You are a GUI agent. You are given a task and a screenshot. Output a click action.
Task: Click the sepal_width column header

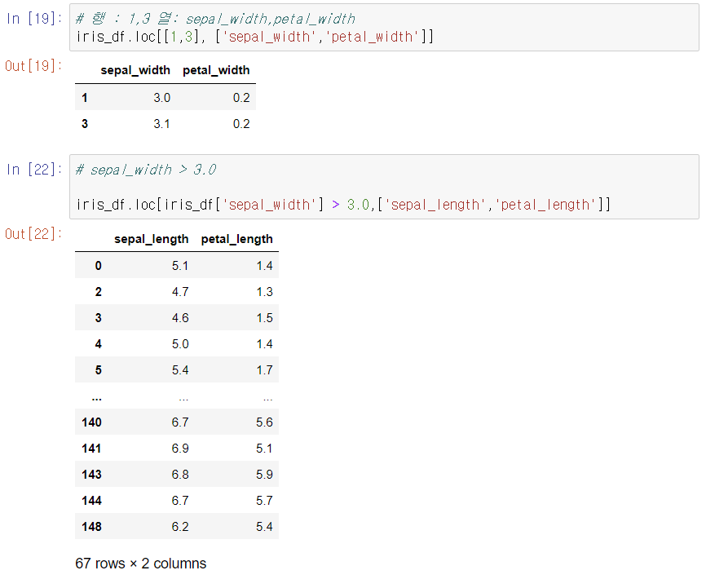[135, 70]
